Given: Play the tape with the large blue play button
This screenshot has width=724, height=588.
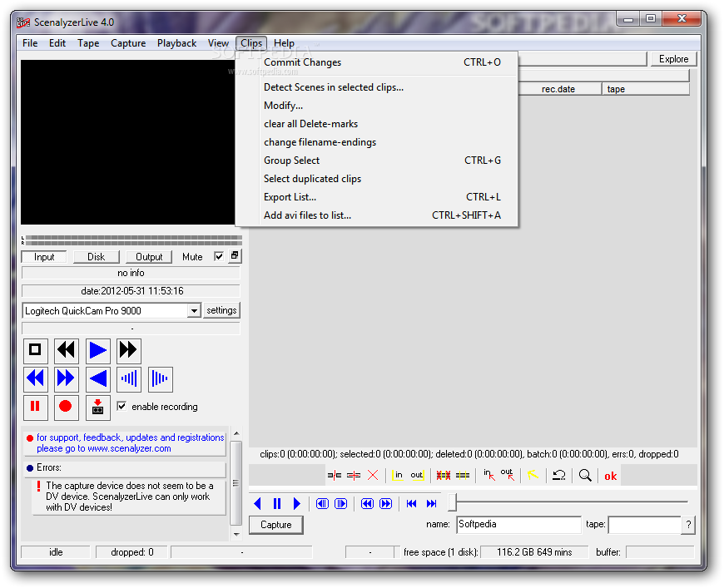Looking at the screenshot, I should click(98, 350).
